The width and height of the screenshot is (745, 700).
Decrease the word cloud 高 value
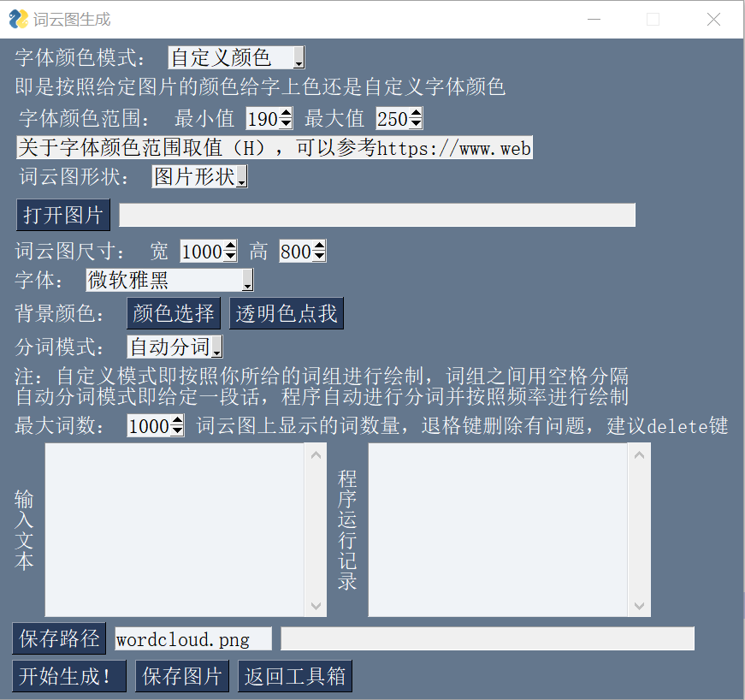coord(319,256)
